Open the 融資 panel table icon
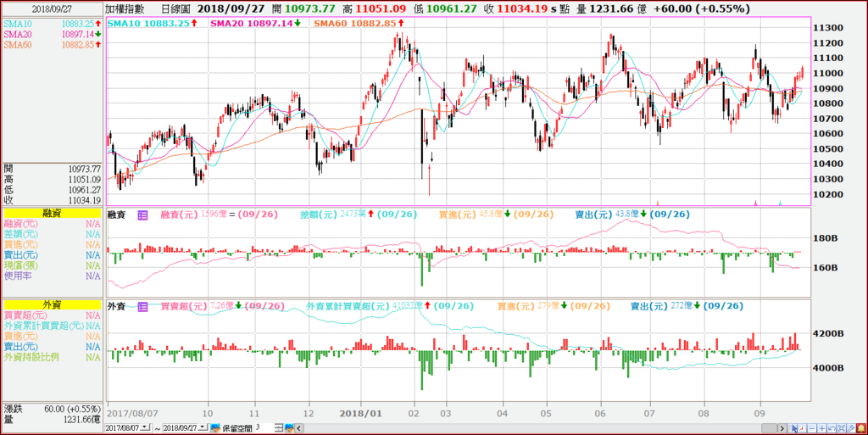This screenshot has height=435, width=868. [x=142, y=215]
